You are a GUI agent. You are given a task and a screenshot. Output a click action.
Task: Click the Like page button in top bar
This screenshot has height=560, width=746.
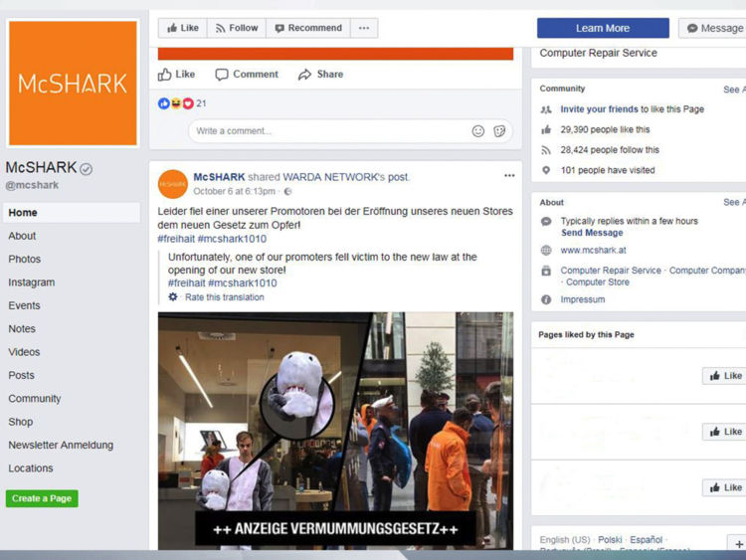[x=183, y=28]
